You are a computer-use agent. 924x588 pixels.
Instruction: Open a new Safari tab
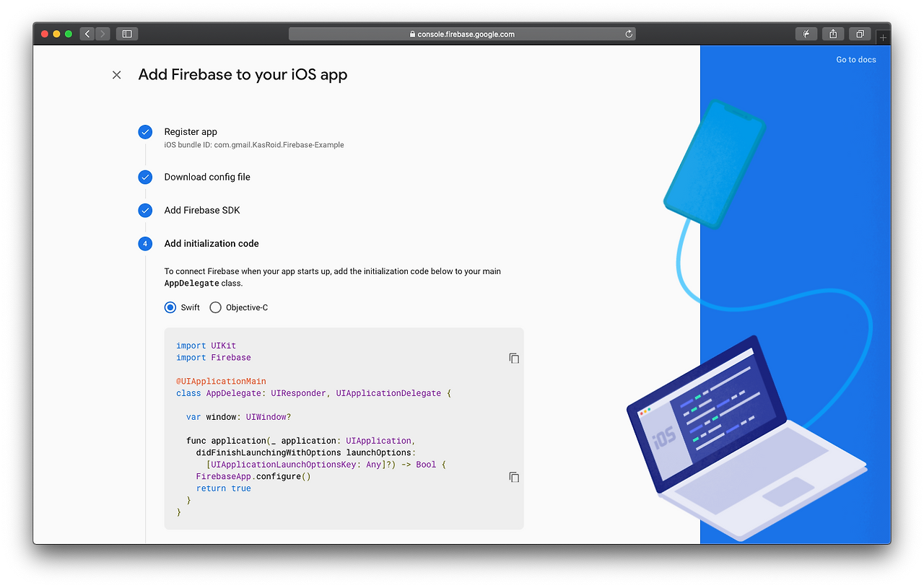(x=883, y=38)
